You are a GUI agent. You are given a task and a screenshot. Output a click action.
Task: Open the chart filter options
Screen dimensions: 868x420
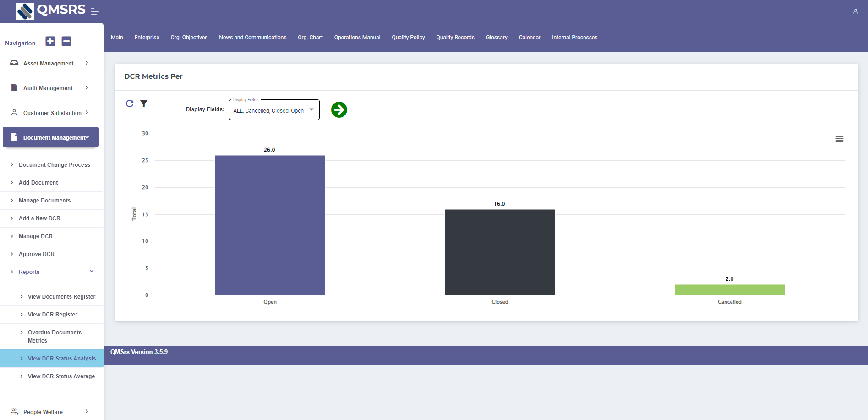pyautogui.click(x=144, y=104)
